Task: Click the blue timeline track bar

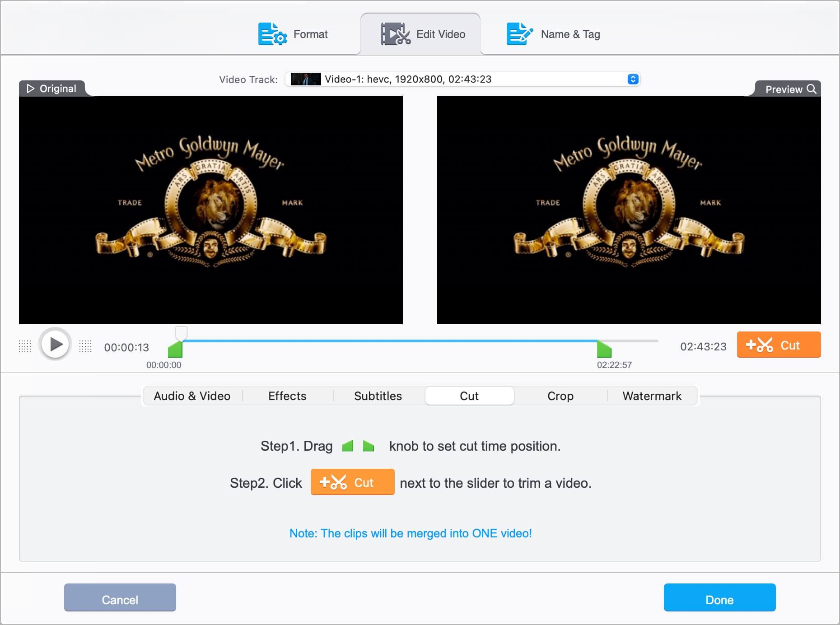Action: point(391,341)
